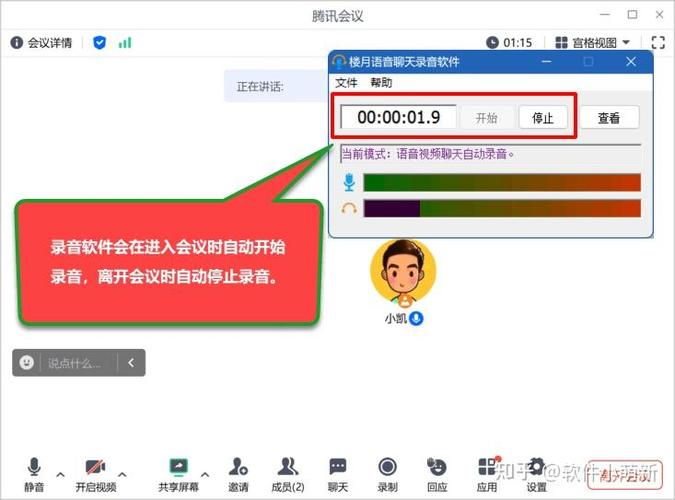Click the current mode status text

pyautogui.click(x=428, y=154)
